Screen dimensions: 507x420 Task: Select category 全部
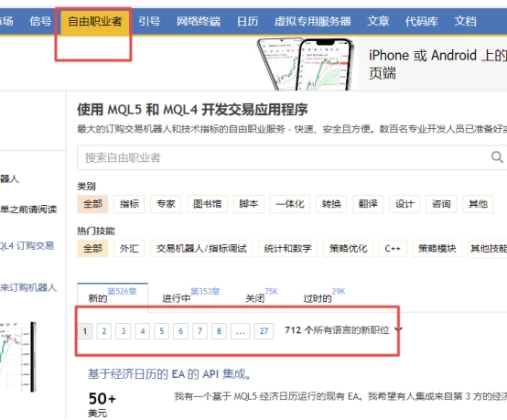tap(92, 204)
